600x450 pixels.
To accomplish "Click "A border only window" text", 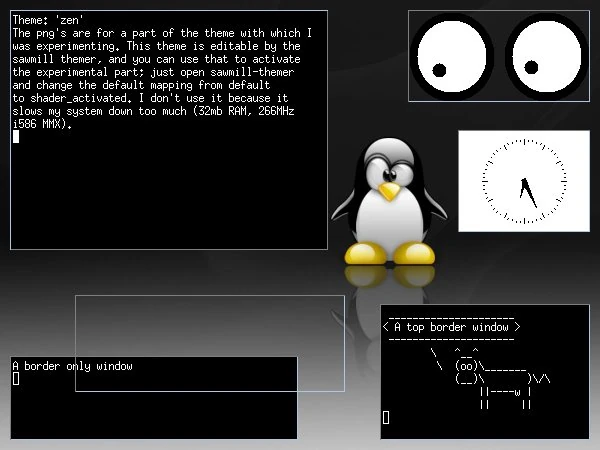I will 72,366.
